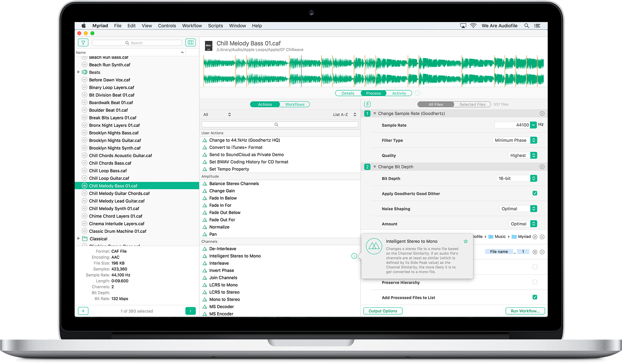
Task: Switch to the Workflows segment
Action: click(295, 104)
